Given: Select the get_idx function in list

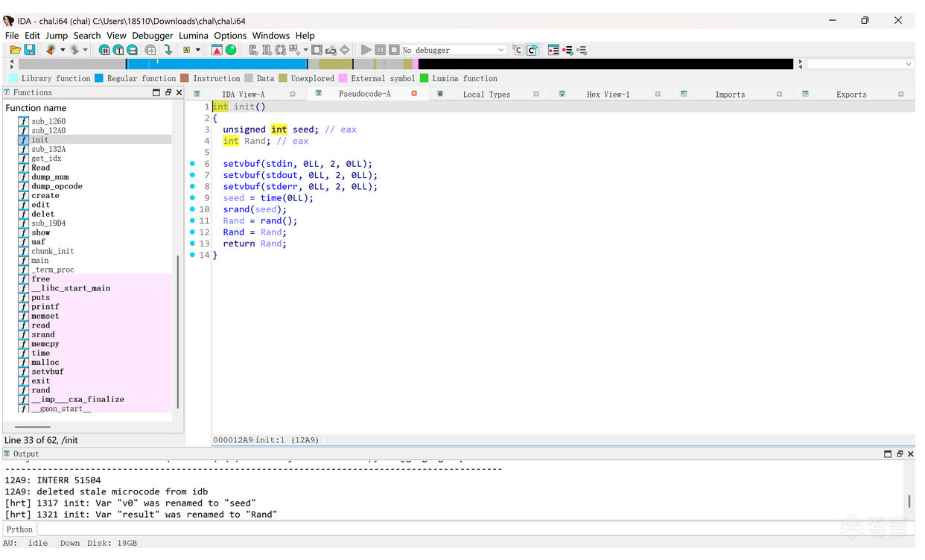Looking at the screenshot, I should (x=46, y=159).
